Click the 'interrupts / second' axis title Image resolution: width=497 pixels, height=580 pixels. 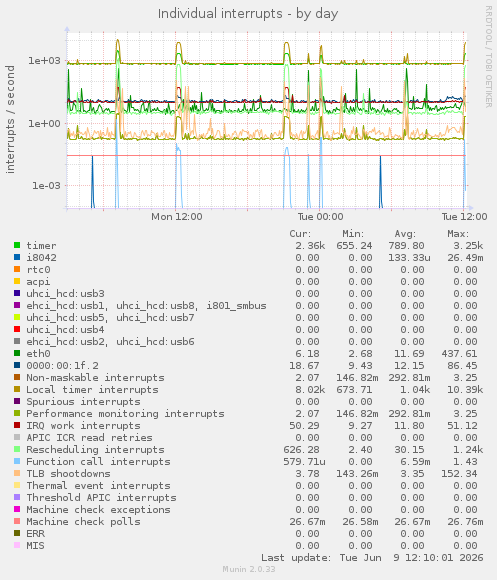click(x=10, y=119)
